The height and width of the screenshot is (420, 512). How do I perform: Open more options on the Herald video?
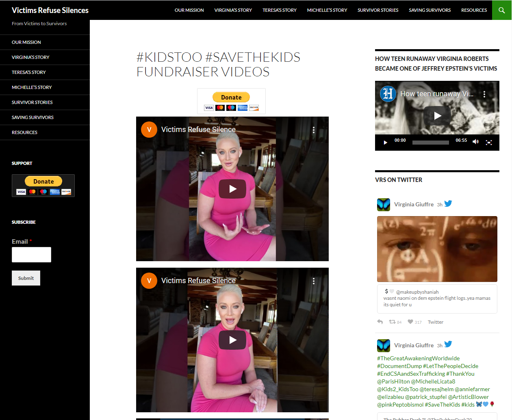(484, 94)
